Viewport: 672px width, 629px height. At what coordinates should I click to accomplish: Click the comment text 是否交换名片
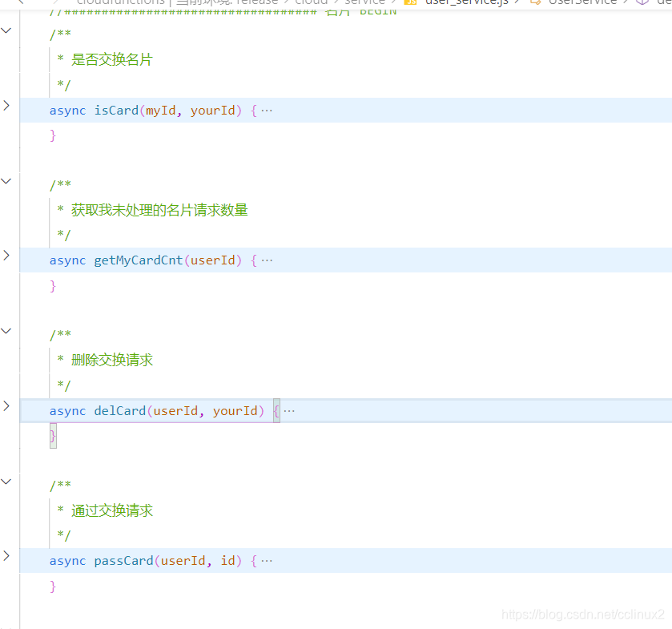pyautogui.click(x=112, y=59)
